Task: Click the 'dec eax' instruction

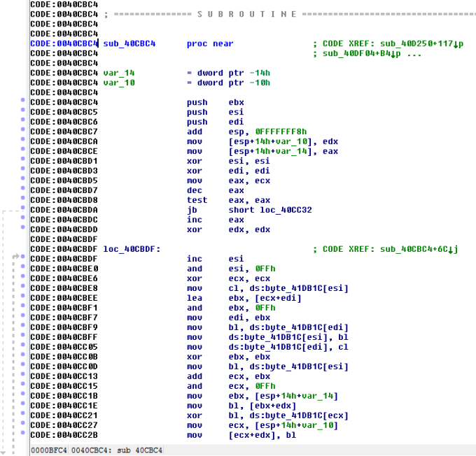Action: pos(215,190)
